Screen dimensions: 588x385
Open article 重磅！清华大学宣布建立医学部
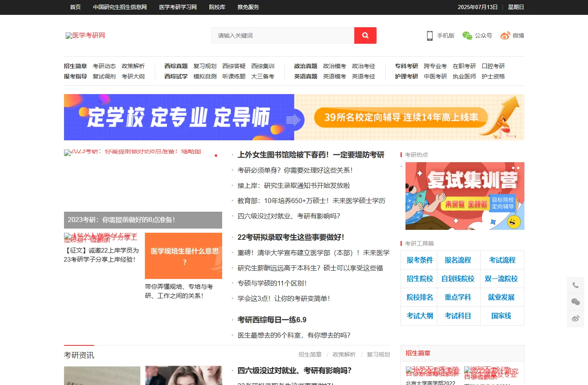(x=313, y=253)
